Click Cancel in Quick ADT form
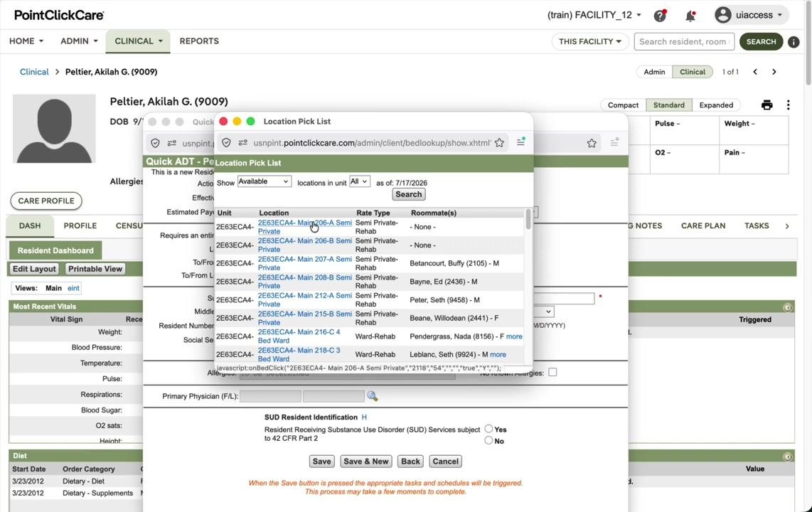This screenshot has height=512, width=812. [x=445, y=462]
